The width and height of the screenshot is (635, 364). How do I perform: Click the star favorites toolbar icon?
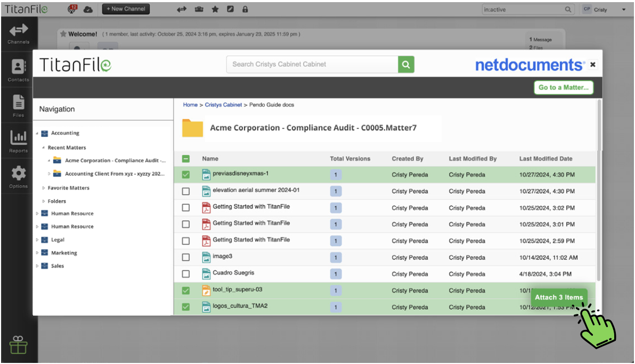215,9
